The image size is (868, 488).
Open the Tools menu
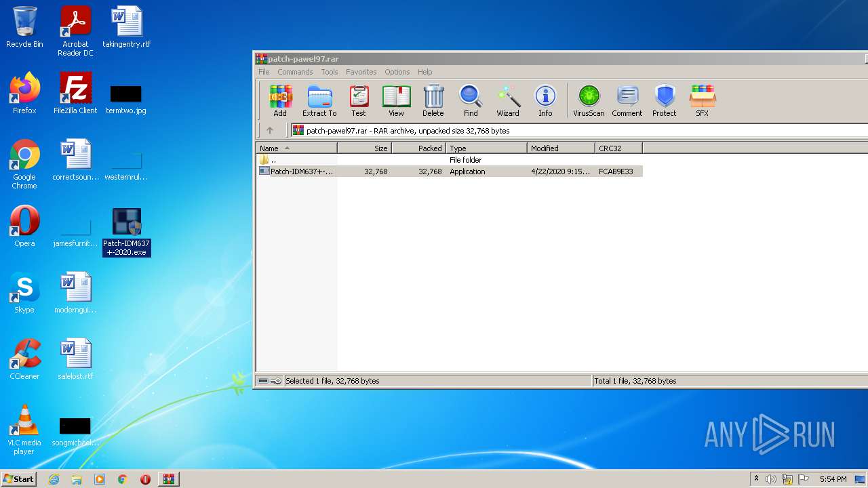click(330, 72)
